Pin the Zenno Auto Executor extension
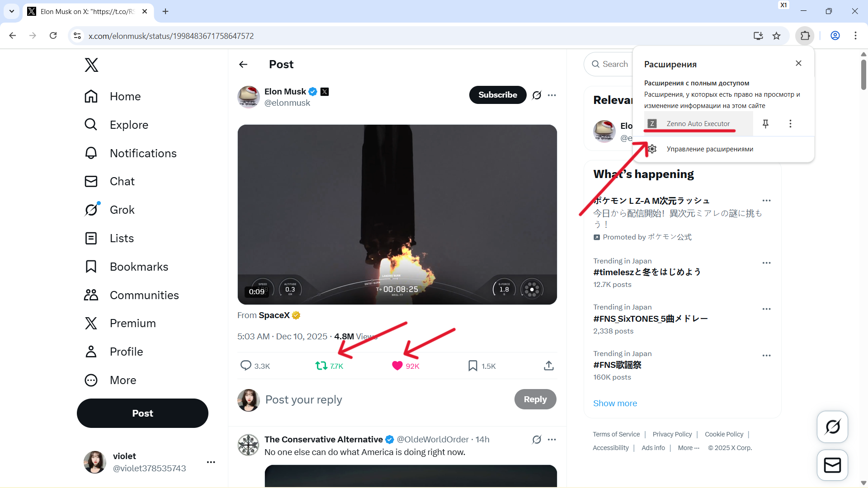Screen dimensions: 868x488 pyautogui.click(x=765, y=124)
